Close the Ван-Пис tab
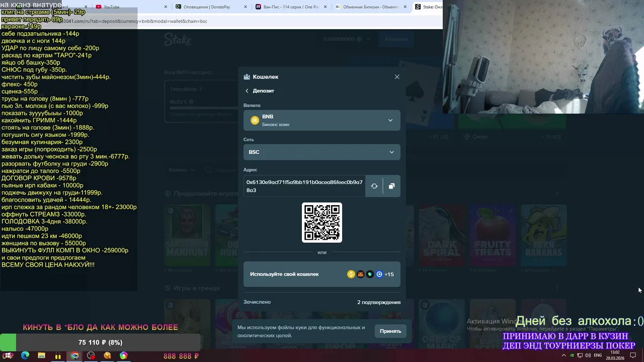The image size is (644, 362). [325, 7]
